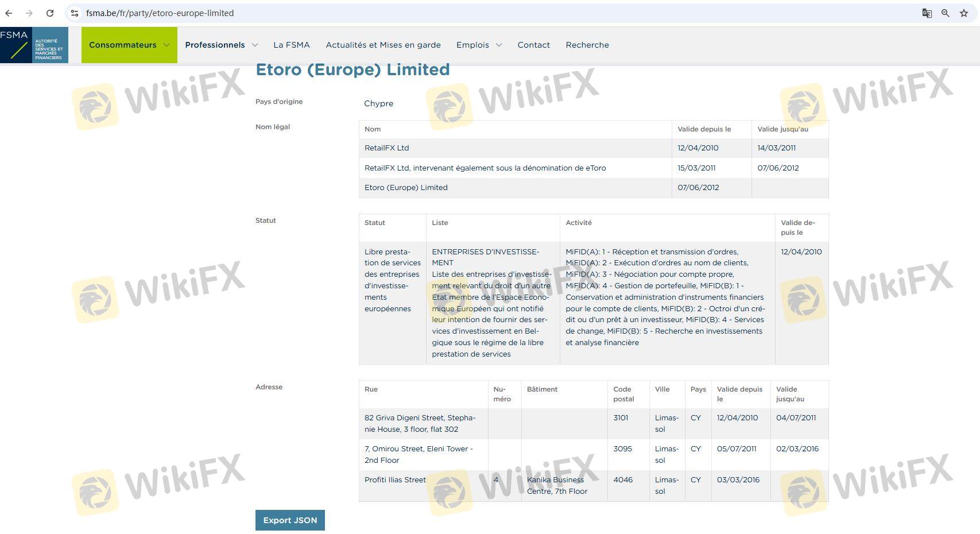Open site information icon in address bar
Viewport: 980px width, 534px height.
[x=75, y=13]
